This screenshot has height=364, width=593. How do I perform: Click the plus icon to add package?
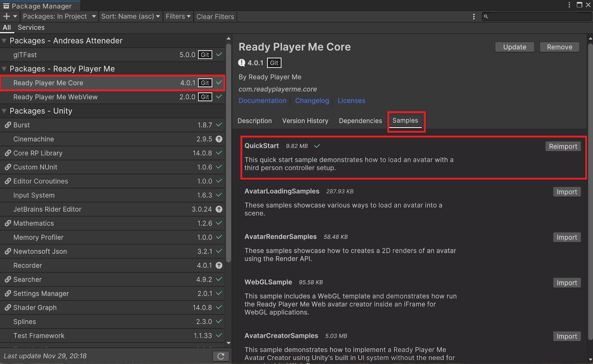7,16
